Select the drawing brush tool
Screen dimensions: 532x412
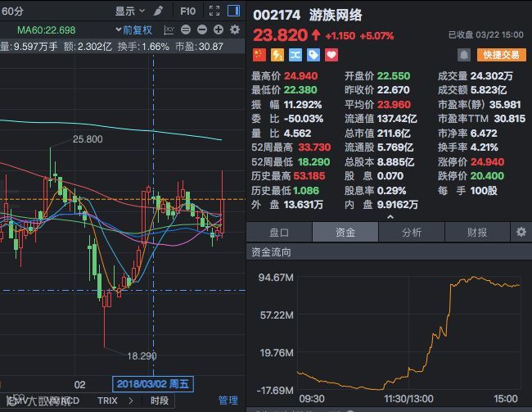coord(158,11)
